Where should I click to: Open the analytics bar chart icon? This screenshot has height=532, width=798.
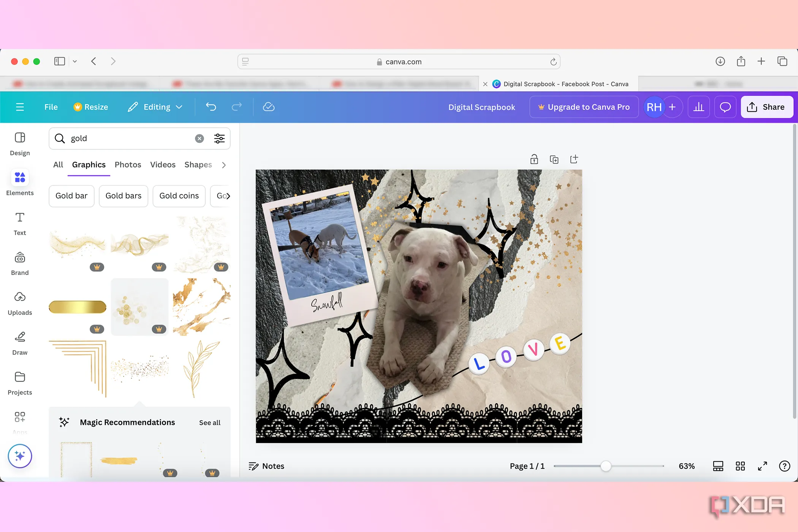pos(699,107)
